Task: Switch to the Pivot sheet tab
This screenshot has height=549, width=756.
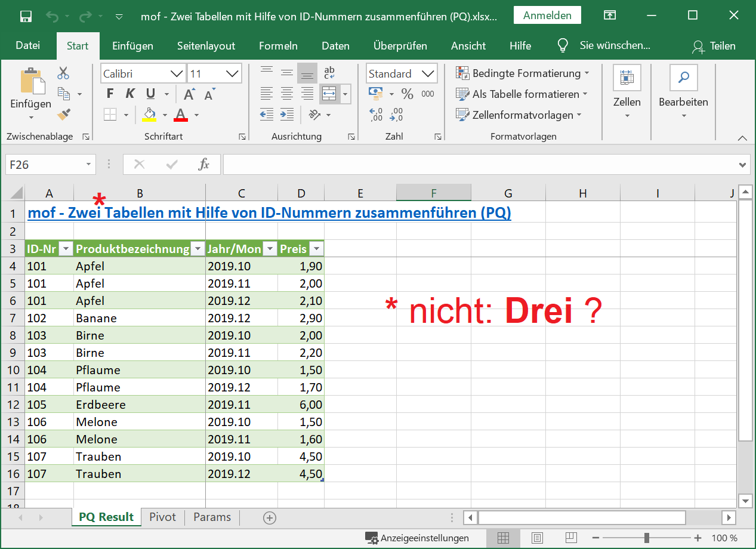Action: [x=163, y=517]
